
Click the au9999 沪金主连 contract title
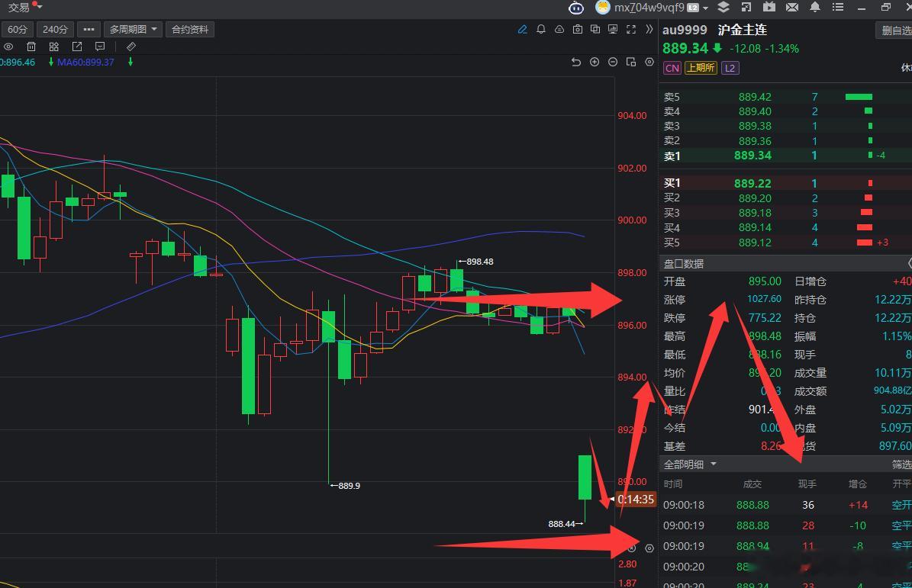(x=715, y=31)
